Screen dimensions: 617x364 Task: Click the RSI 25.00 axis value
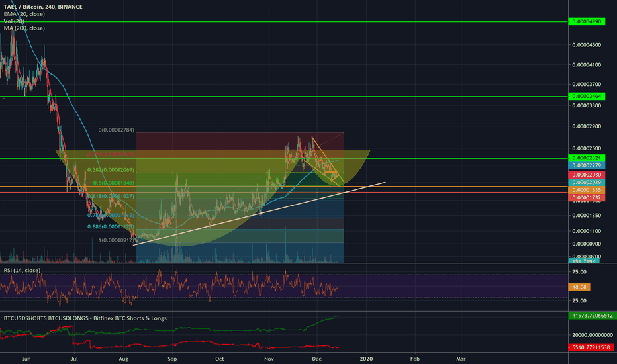click(579, 300)
